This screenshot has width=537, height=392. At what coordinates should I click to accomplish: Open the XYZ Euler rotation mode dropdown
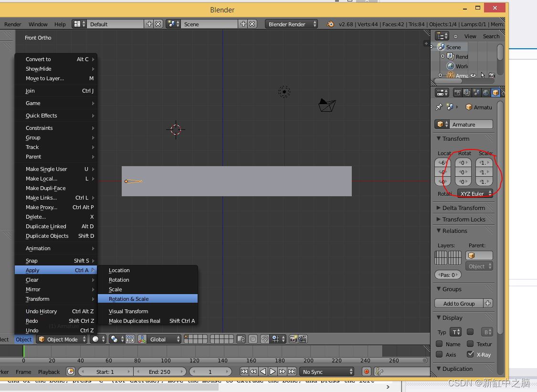click(x=475, y=193)
